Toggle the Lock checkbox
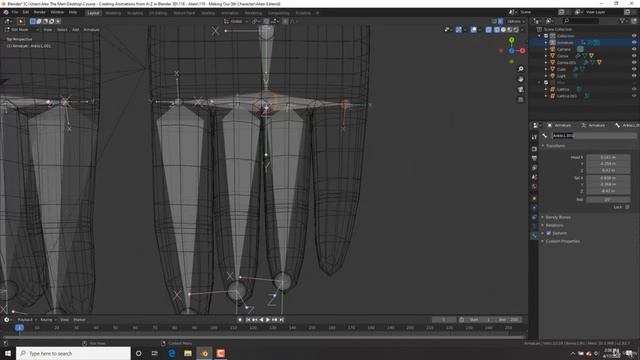 [627, 207]
